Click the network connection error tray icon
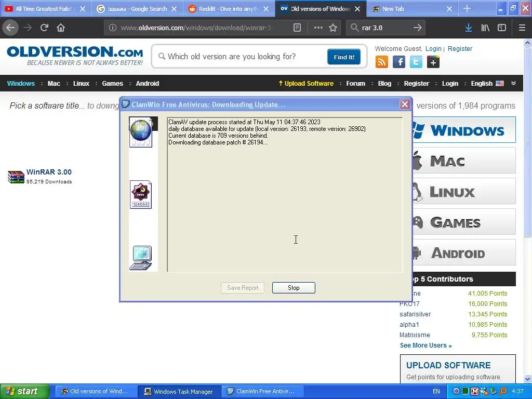532x399 pixels. (x=484, y=391)
